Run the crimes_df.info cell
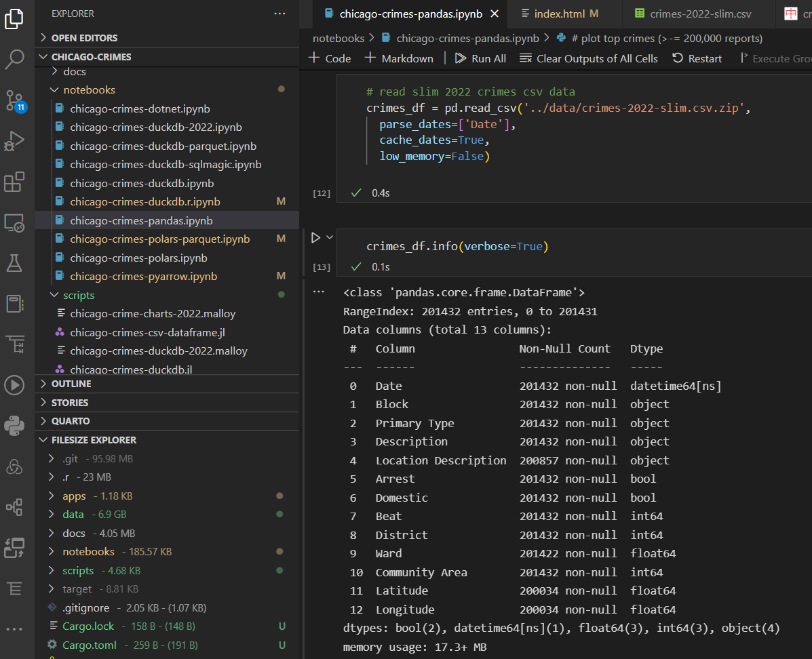Viewport: 812px width, 659px height. [x=315, y=237]
